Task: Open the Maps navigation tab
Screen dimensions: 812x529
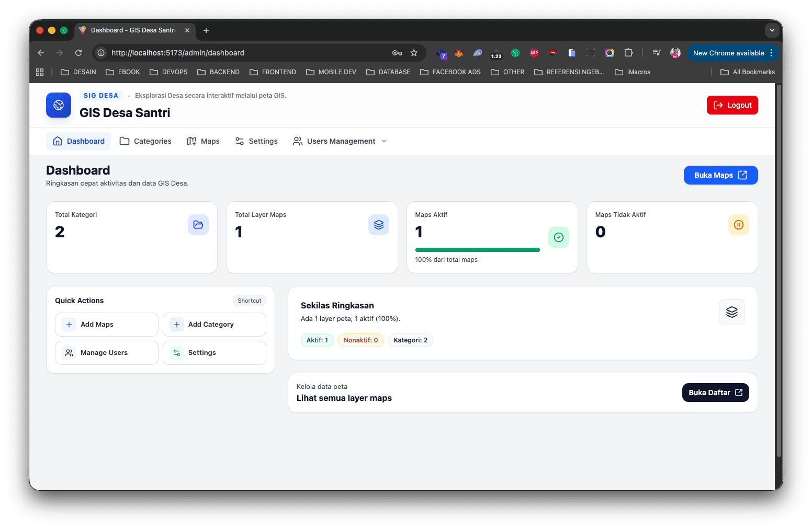Action: [204, 141]
